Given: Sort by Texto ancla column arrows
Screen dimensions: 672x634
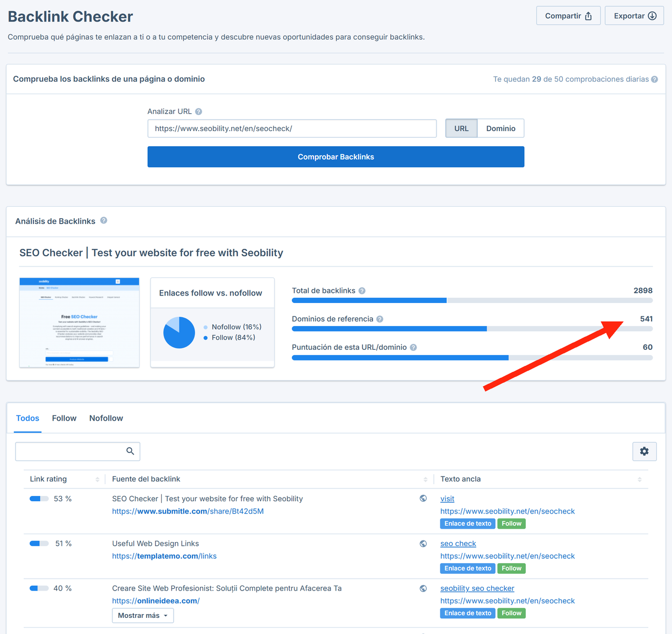Looking at the screenshot, I should point(640,479).
